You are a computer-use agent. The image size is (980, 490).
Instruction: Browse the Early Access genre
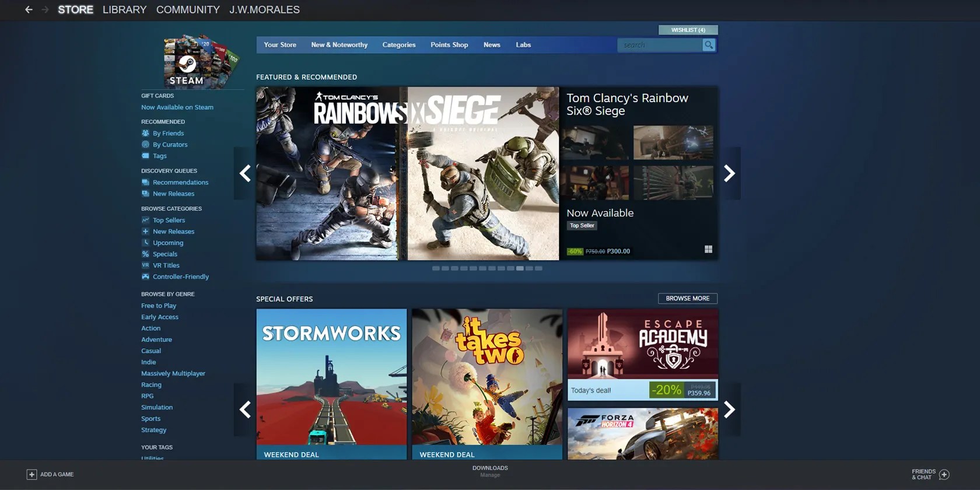[x=160, y=317]
